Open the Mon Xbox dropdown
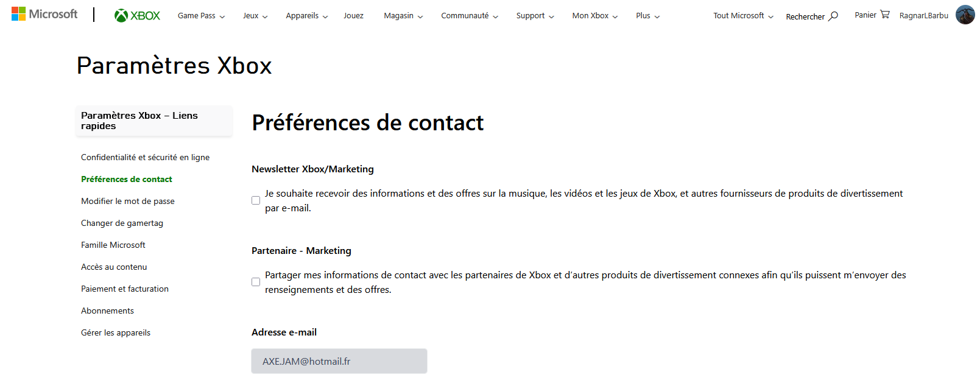The width and height of the screenshot is (980, 383). 595,16
